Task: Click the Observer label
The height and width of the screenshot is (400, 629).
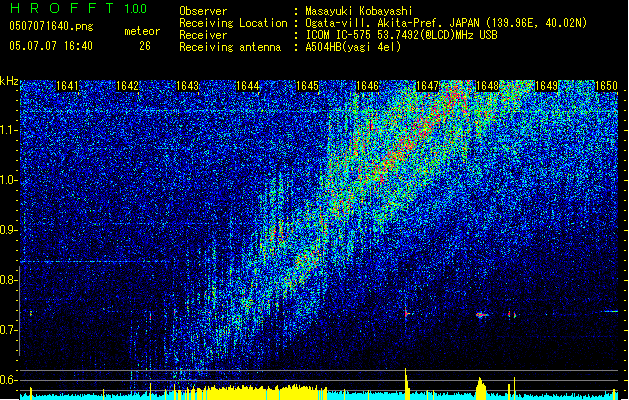Action: click(203, 11)
